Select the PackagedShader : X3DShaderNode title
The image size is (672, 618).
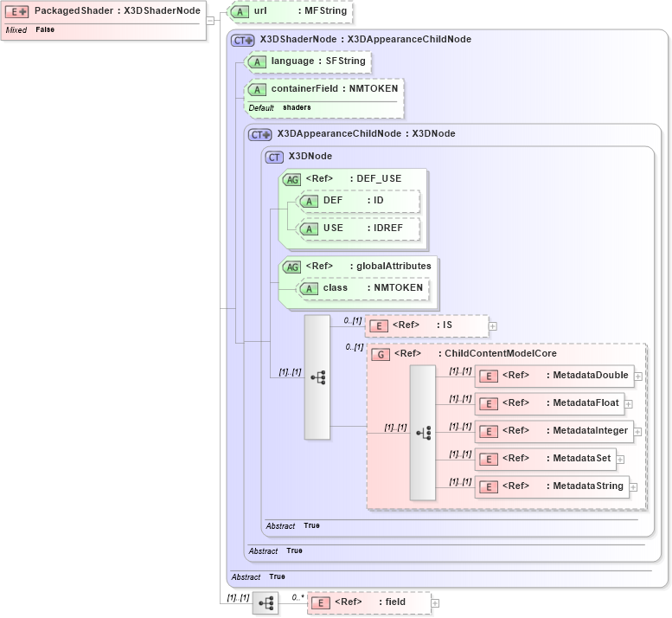click(118, 10)
